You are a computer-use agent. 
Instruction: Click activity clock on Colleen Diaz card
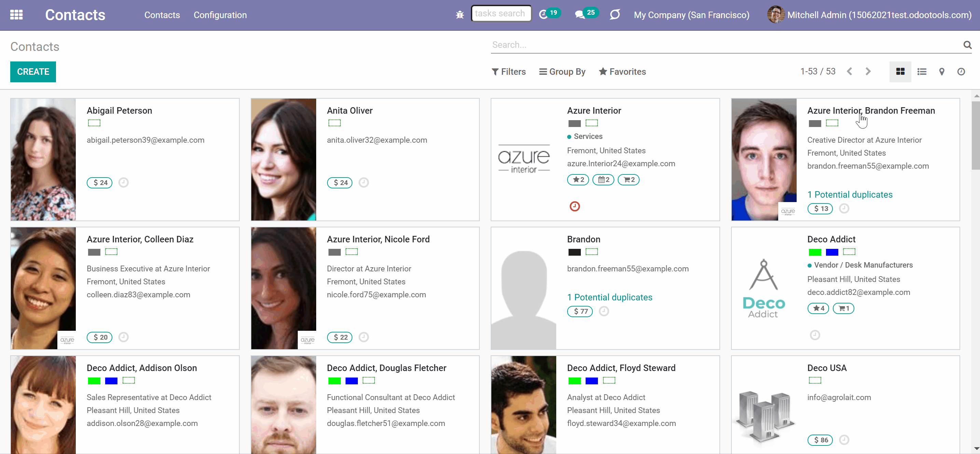123,337
